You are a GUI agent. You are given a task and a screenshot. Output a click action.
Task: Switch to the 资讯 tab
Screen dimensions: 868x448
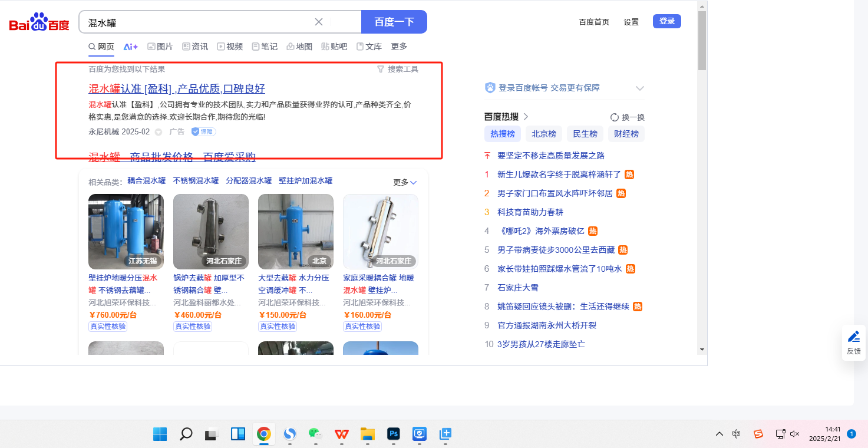(195, 47)
